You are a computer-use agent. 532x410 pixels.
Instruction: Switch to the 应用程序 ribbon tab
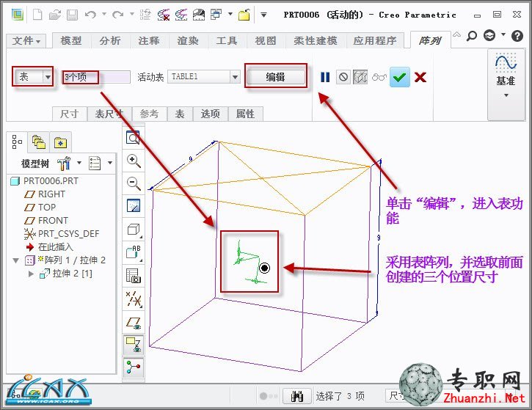tap(375, 41)
